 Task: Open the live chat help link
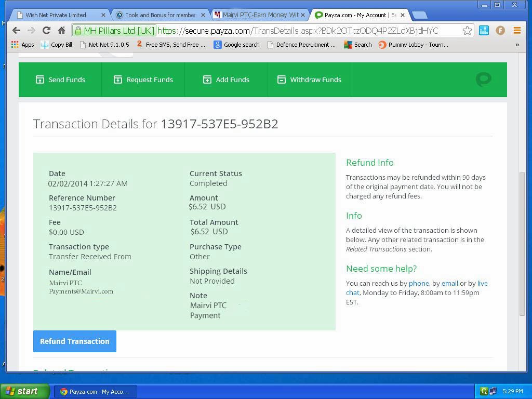(x=483, y=283)
